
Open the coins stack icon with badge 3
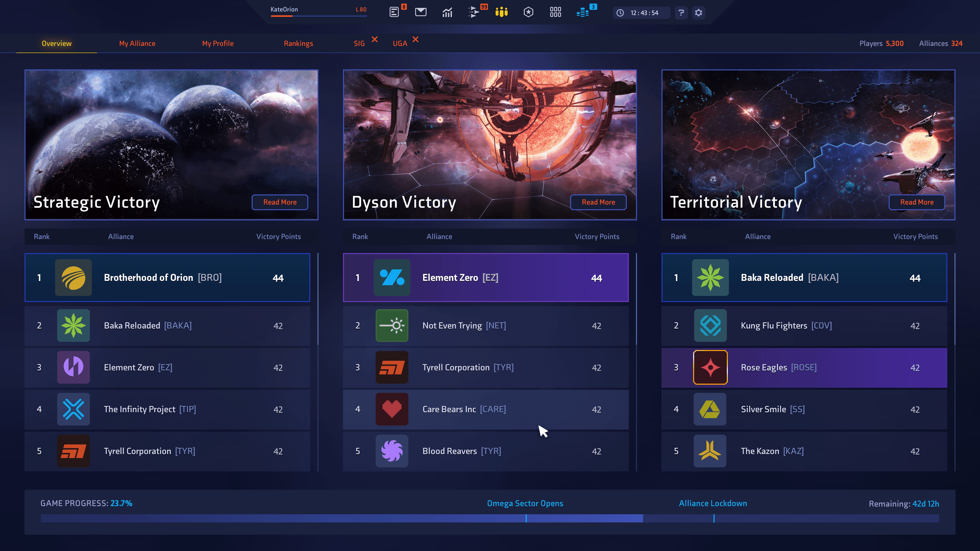click(583, 12)
